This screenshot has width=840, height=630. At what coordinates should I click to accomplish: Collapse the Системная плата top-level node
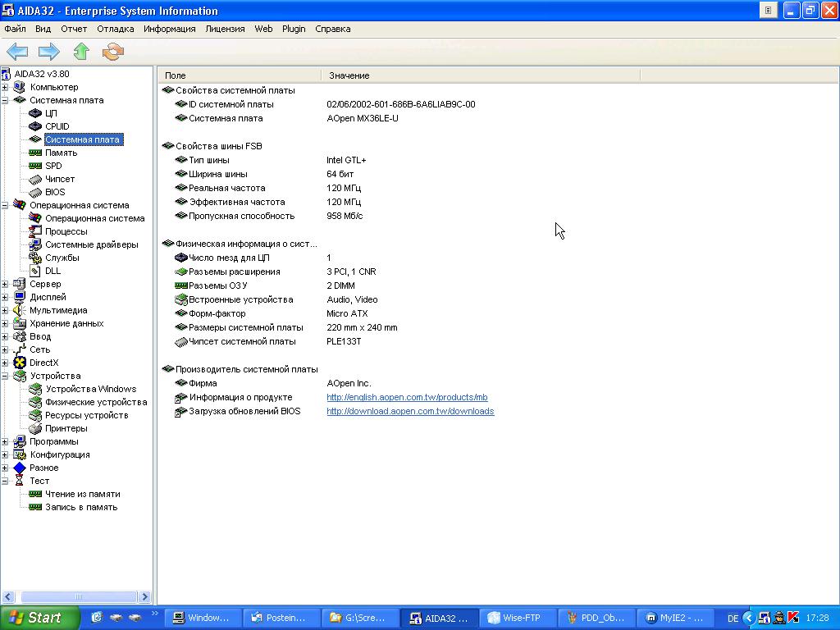pos(5,100)
